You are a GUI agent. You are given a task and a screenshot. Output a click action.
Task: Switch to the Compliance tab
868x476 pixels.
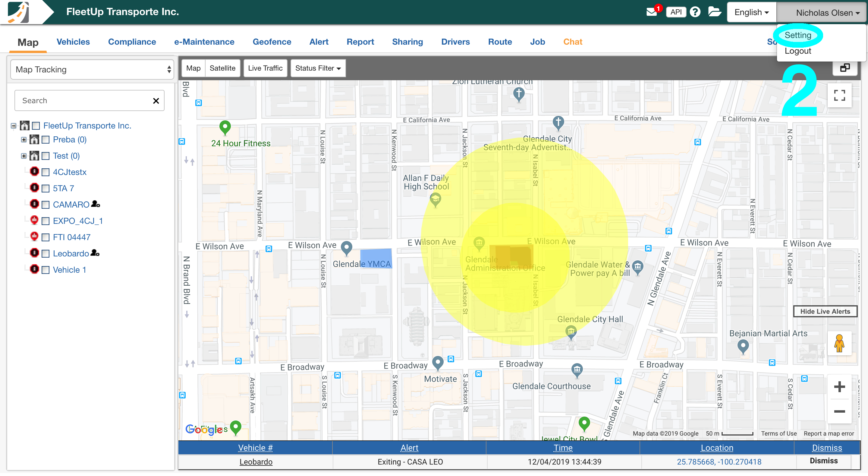(x=132, y=42)
